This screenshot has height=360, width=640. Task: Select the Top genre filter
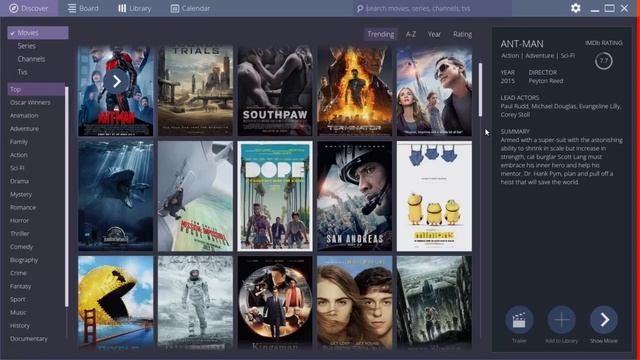tap(36, 89)
